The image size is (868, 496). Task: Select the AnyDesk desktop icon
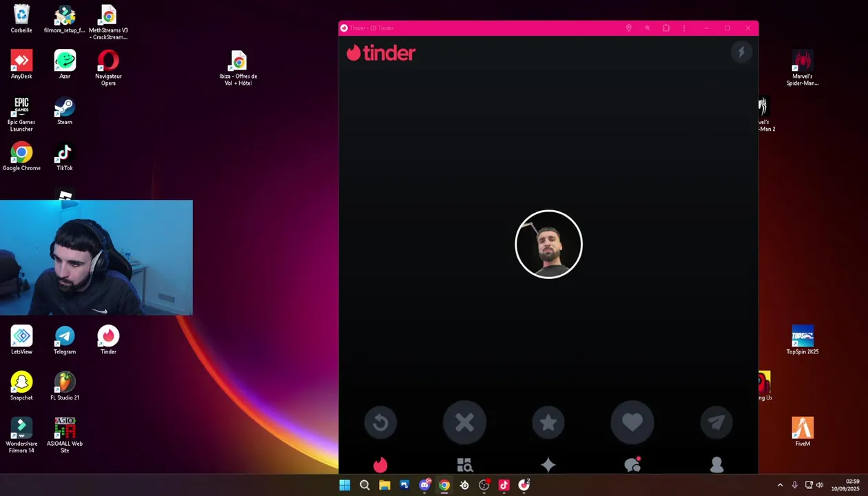pyautogui.click(x=21, y=65)
